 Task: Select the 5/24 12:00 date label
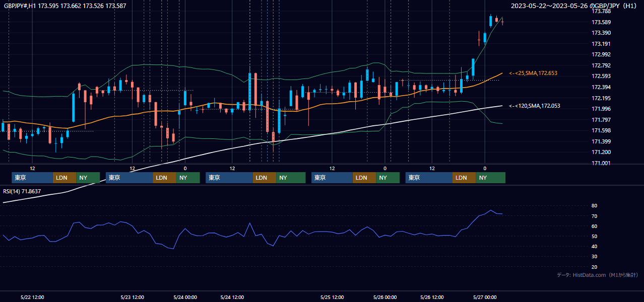pyautogui.click(x=232, y=297)
